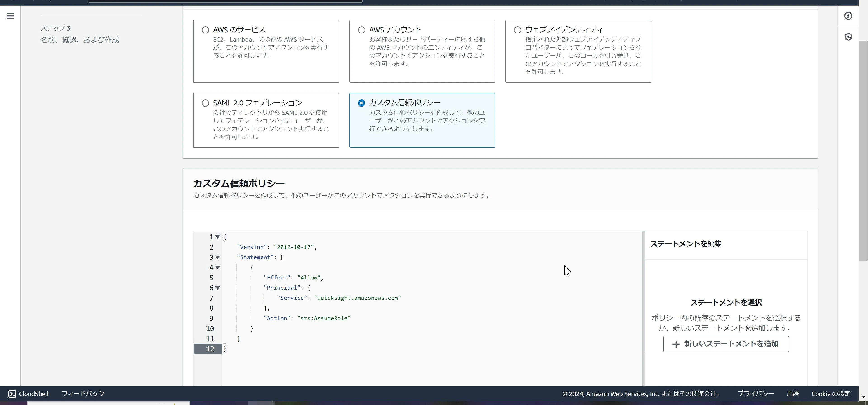The width and height of the screenshot is (868, 405).
Task: Click line number 7 in editor gutter
Action: coord(211,298)
